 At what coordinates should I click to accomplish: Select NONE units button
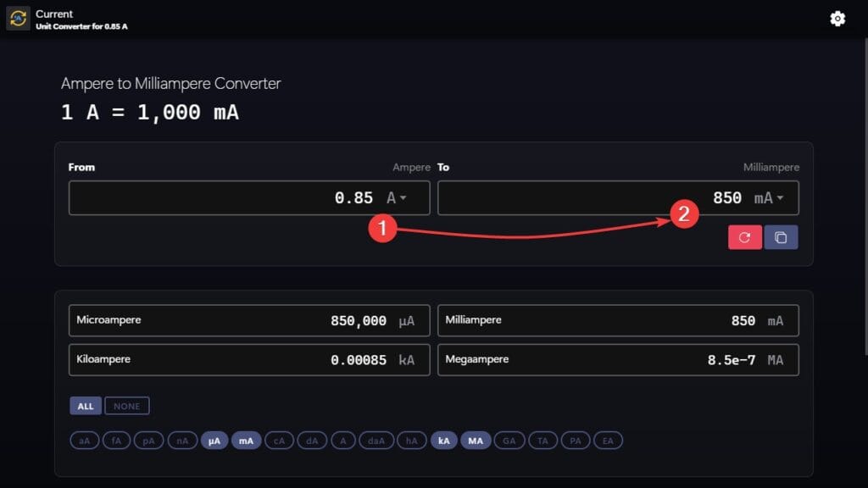coord(127,406)
